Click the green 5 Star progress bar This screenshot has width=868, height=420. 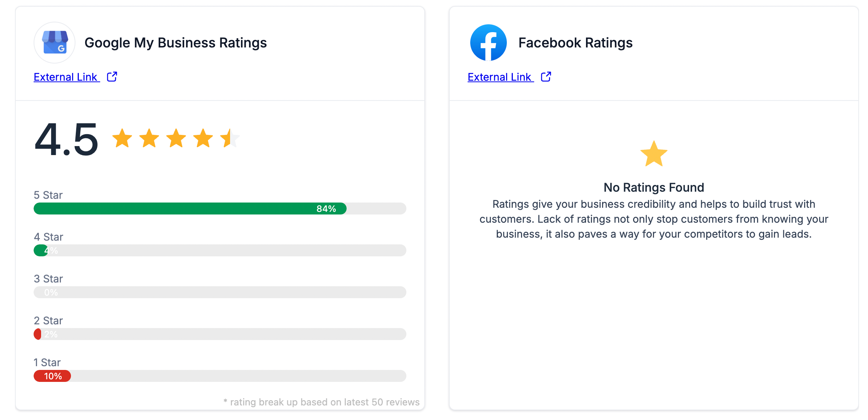point(190,209)
